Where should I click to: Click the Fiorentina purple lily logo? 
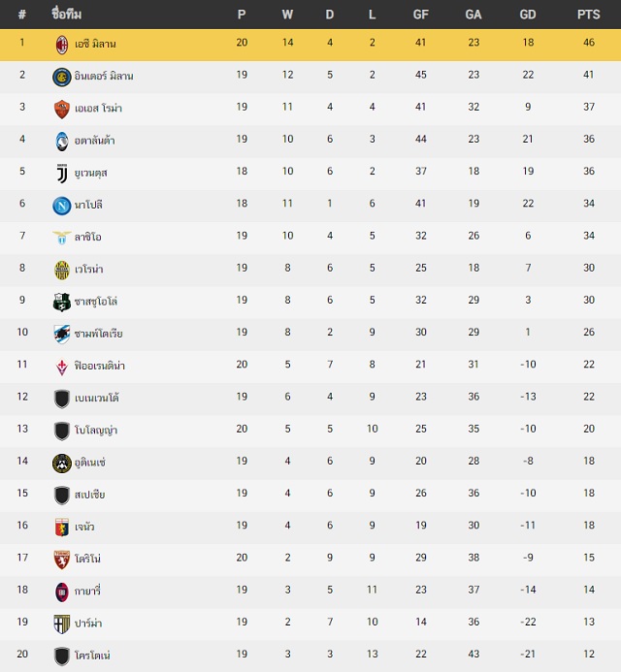(x=62, y=368)
